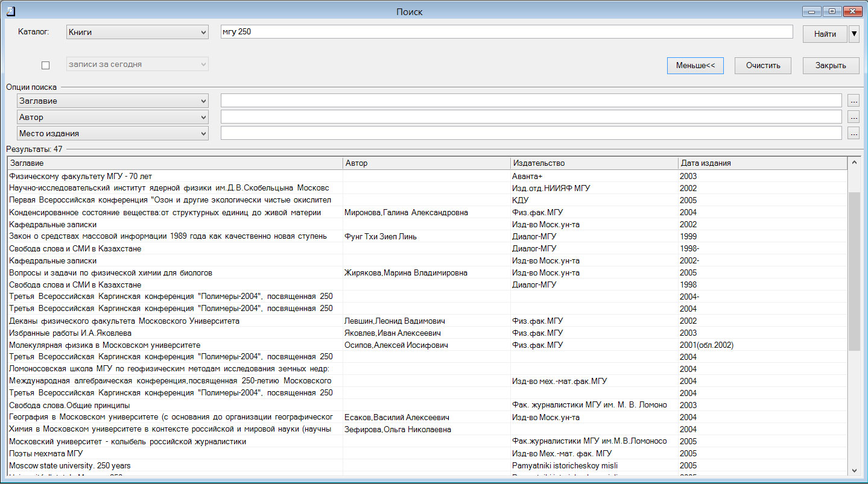Sort results by Заглавие column header
Screen dimensions: 868x484
click(x=174, y=163)
